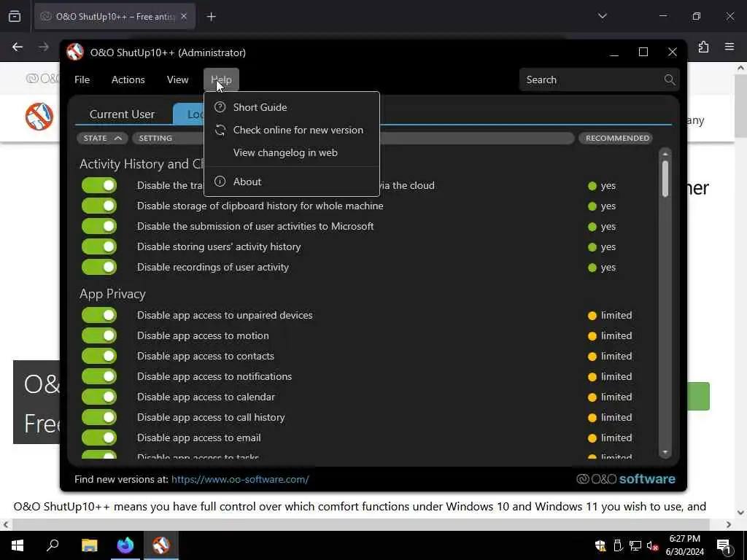Viewport: 747px width, 560px height.
Task: Toggle Disable recordings of user activity switch
Action: pos(99,267)
